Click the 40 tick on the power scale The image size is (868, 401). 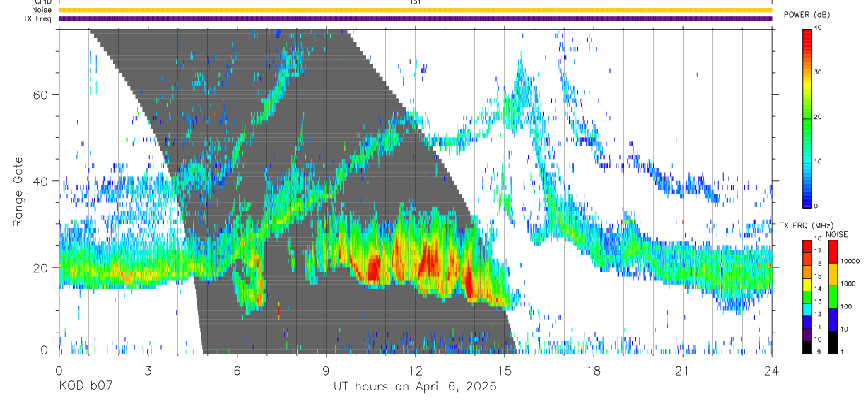818,28
